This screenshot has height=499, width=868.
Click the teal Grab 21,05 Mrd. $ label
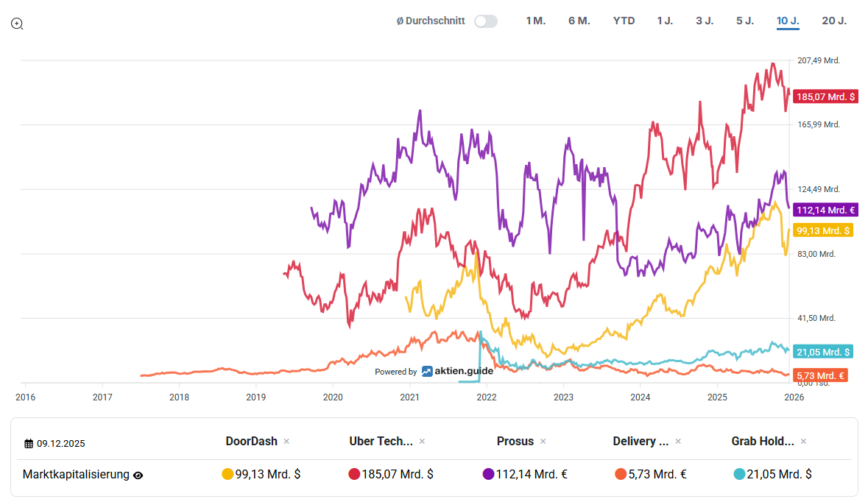tap(824, 352)
